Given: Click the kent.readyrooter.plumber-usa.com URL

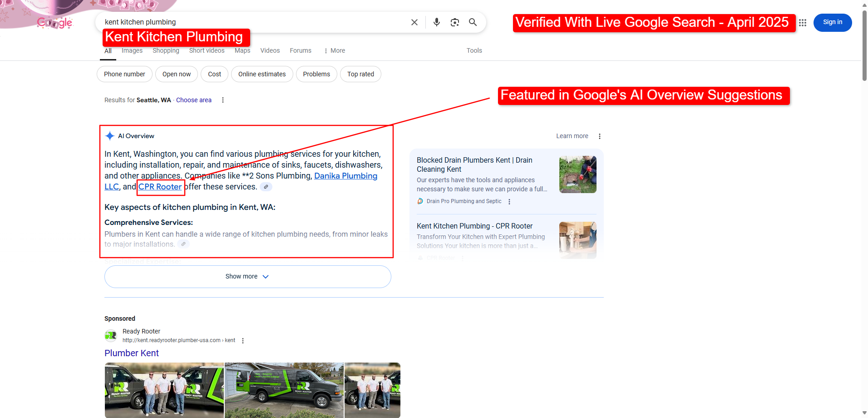Looking at the screenshot, I should pos(179,340).
